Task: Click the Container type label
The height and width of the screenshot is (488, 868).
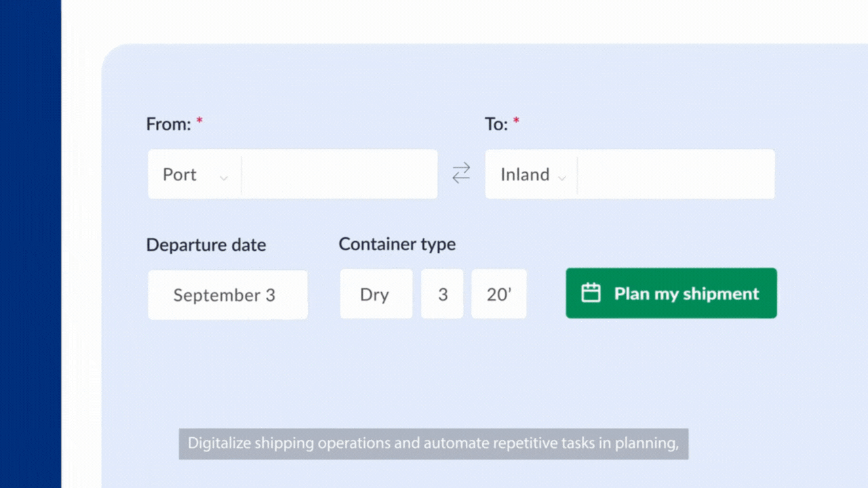Action: coord(397,244)
